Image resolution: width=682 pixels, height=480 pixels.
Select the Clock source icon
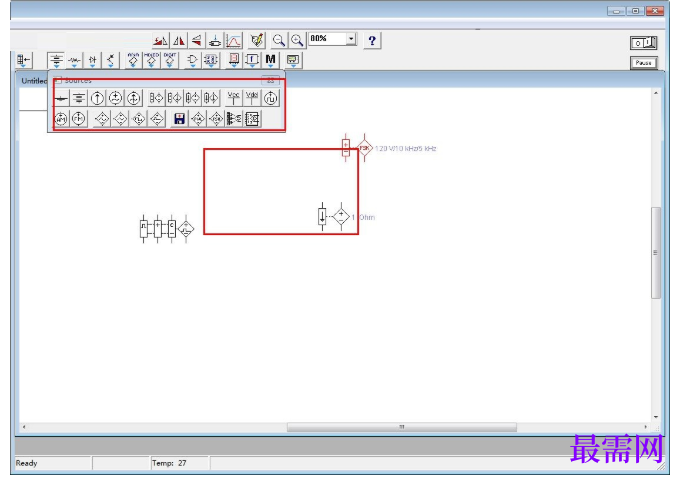point(271,98)
